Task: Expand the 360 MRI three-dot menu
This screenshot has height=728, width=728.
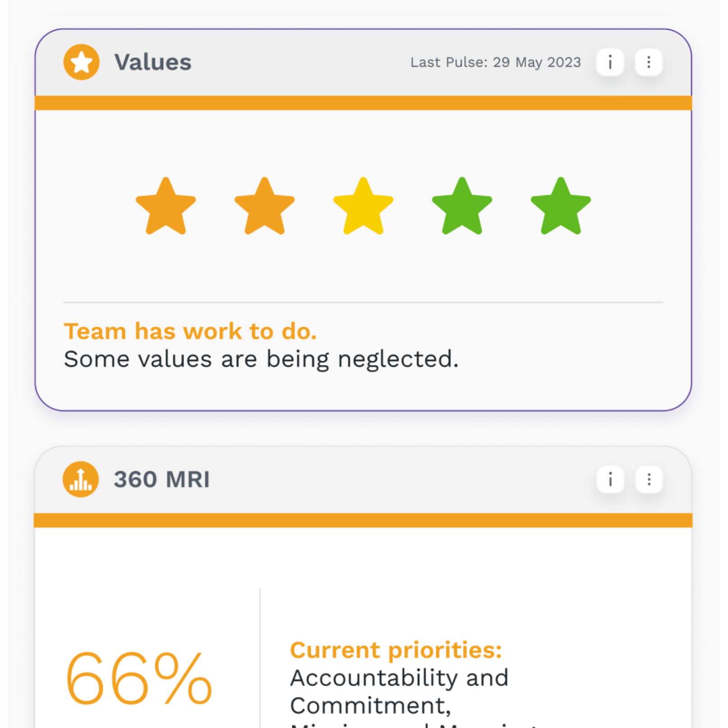Action: tap(649, 479)
